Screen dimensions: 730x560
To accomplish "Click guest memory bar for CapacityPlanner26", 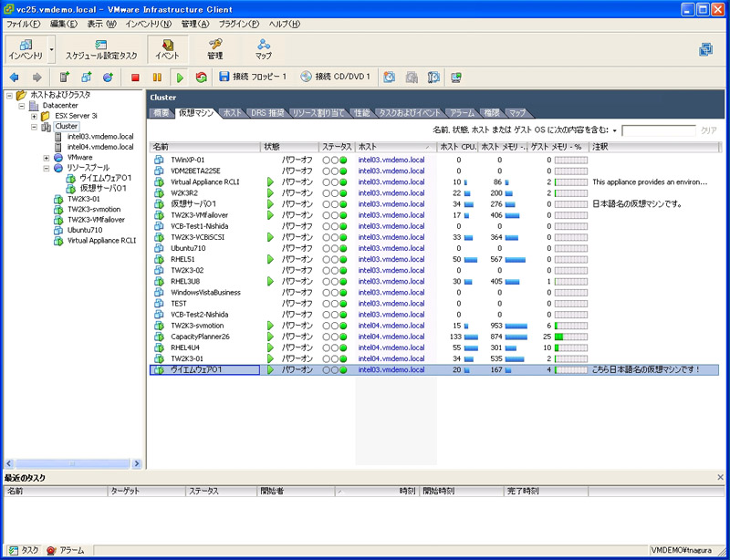I will (x=571, y=337).
